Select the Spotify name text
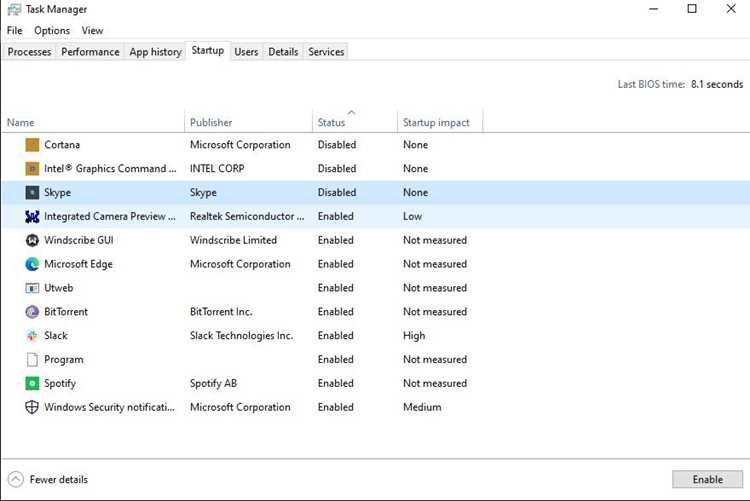The image size is (750, 501). point(60,384)
